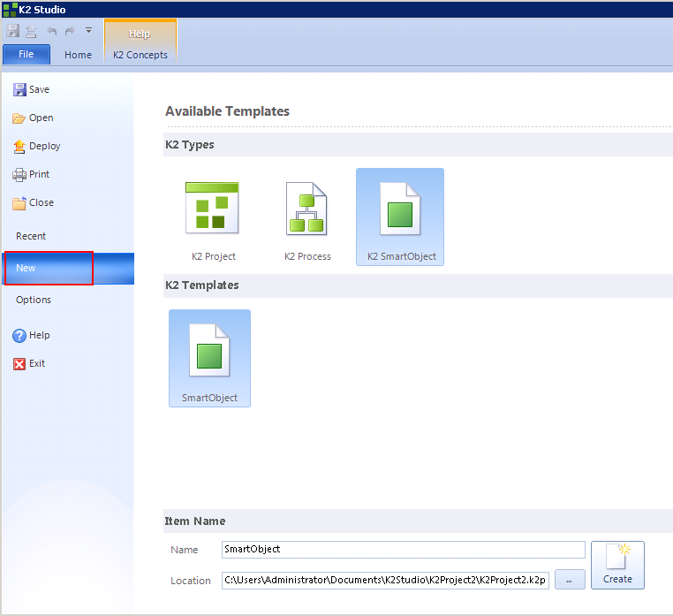Select New in the File menu
This screenshot has height=616, width=673.
pyautogui.click(x=68, y=268)
